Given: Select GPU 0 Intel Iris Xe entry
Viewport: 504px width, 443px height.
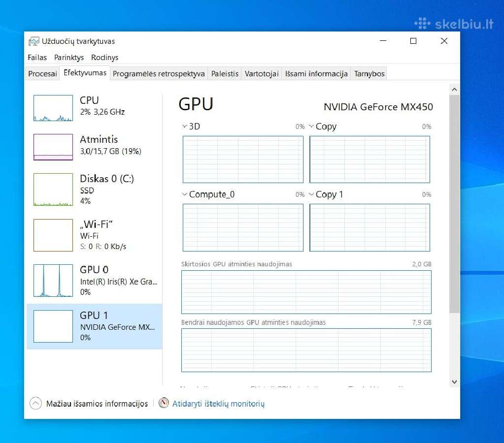Looking at the screenshot, I should tap(95, 281).
